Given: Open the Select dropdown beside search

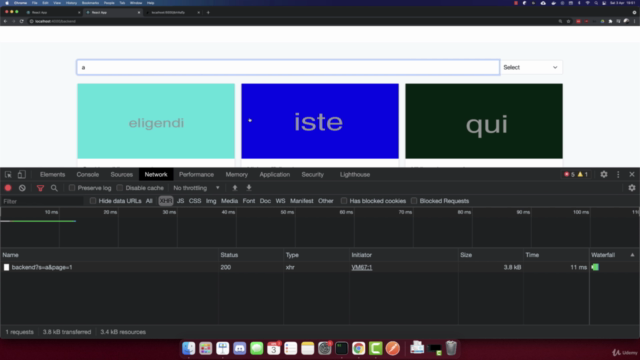Looking at the screenshot, I should pos(531,67).
